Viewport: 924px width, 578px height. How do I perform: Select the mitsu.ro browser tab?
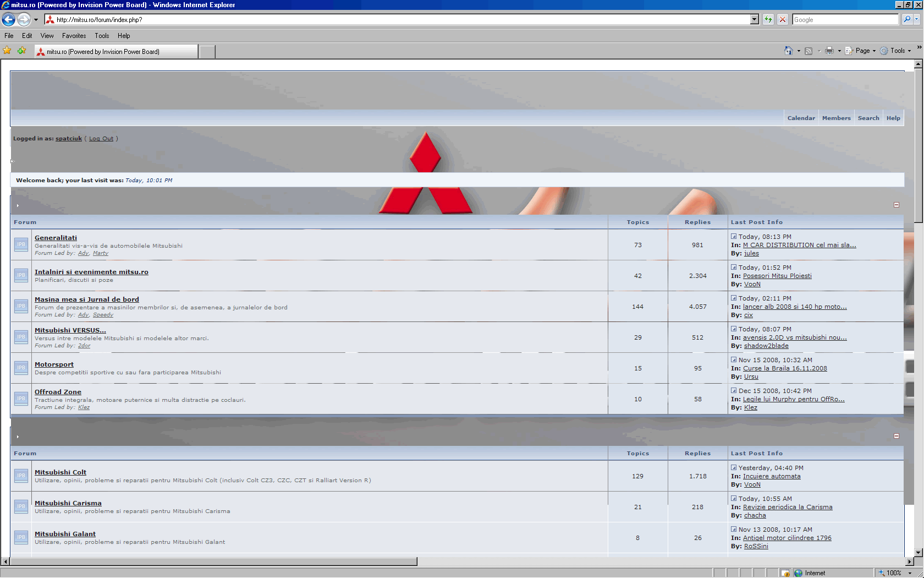point(116,52)
